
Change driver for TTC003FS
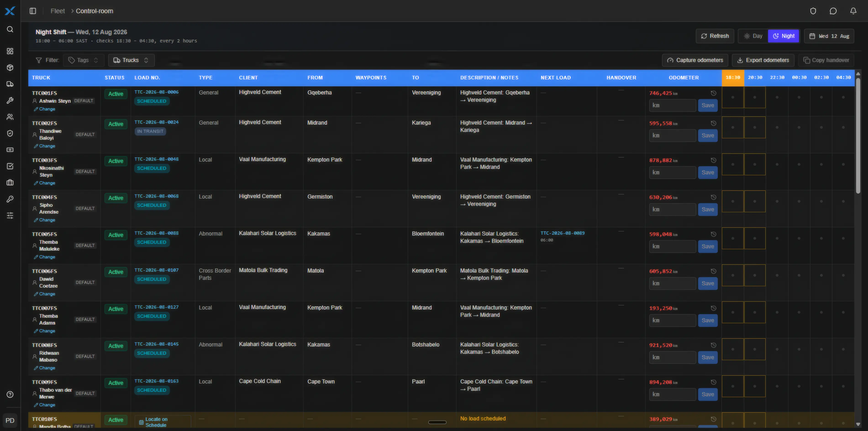coord(45,183)
